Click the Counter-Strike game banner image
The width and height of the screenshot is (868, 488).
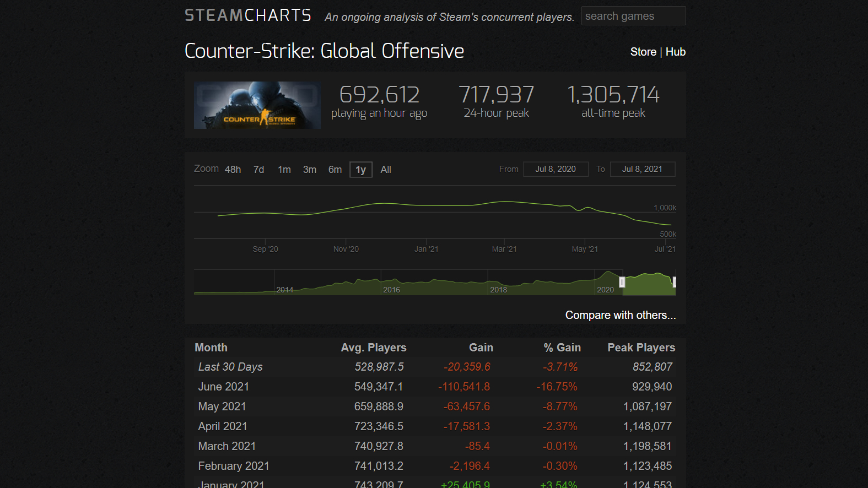pyautogui.click(x=257, y=105)
